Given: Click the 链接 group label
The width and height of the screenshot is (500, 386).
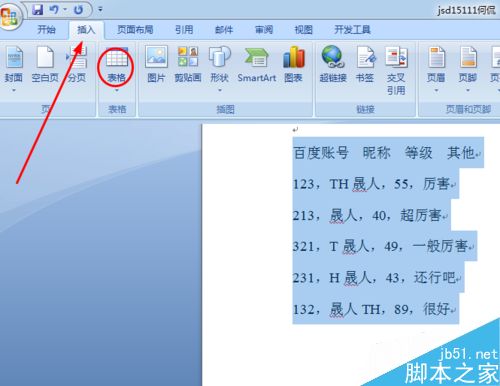Looking at the screenshot, I should (x=365, y=109).
